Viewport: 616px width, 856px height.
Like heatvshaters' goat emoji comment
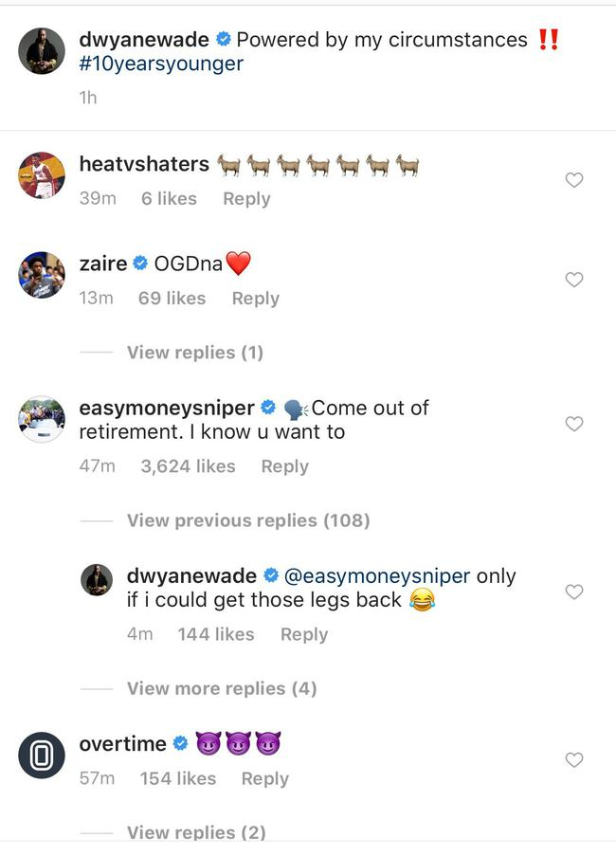click(573, 180)
